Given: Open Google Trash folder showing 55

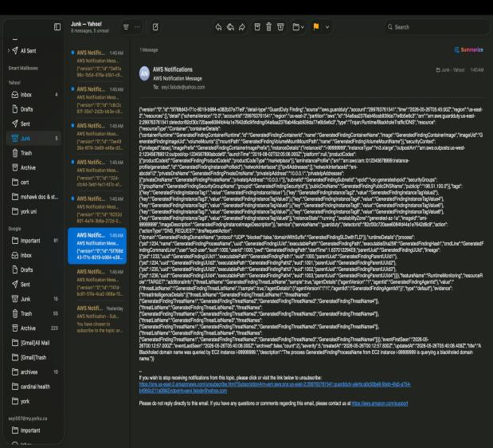Looking at the screenshot, I should (34, 313).
